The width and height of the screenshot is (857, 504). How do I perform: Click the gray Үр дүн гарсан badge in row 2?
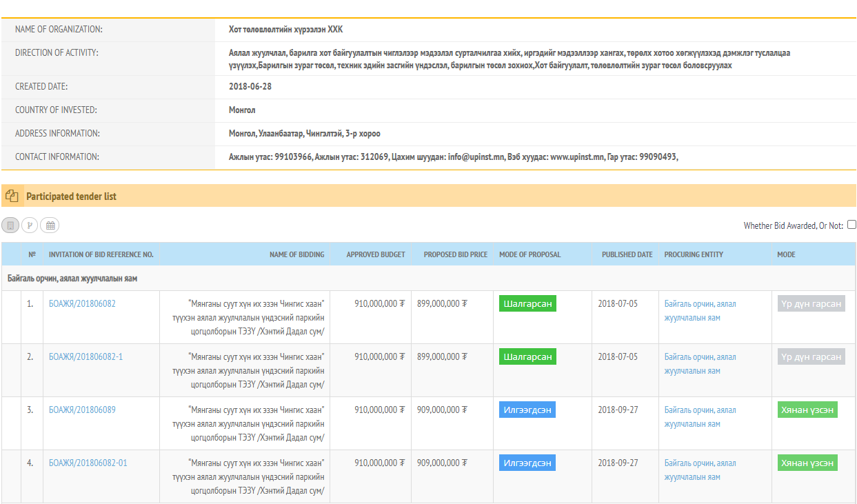click(x=811, y=357)
